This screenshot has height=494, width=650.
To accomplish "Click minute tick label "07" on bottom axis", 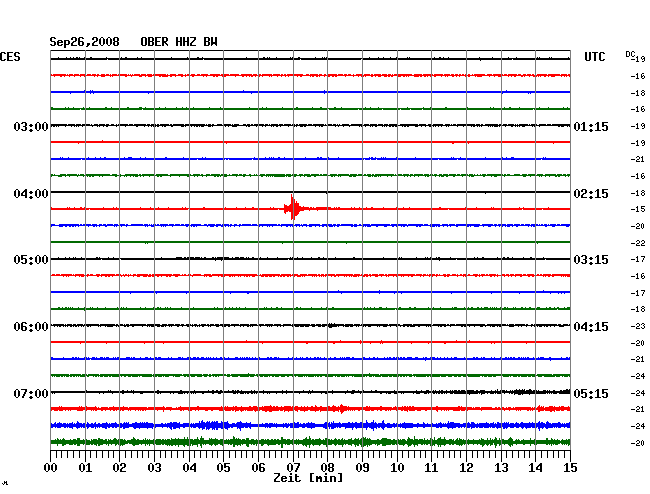I will click(x=293, y=468).
